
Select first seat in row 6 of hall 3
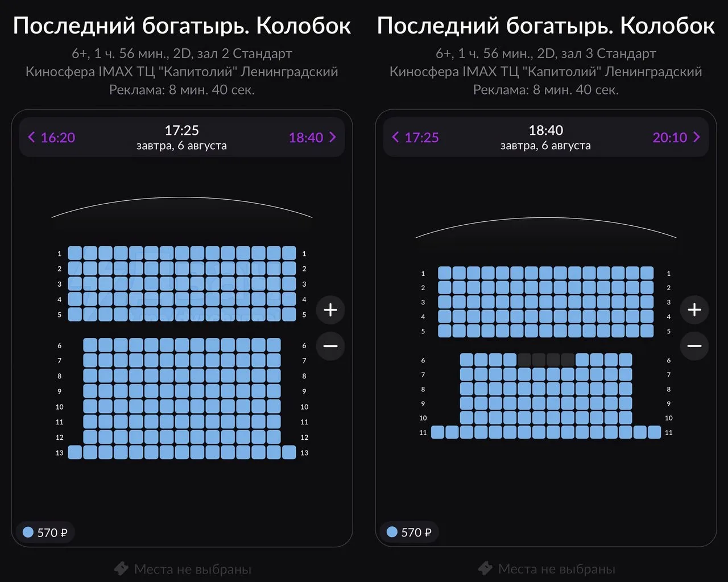coord(466,360)
